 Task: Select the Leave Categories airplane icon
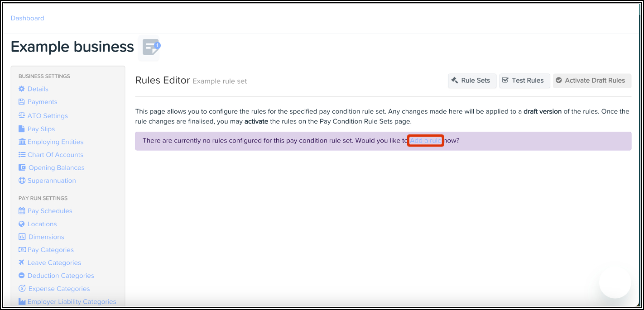pos(22,262)
